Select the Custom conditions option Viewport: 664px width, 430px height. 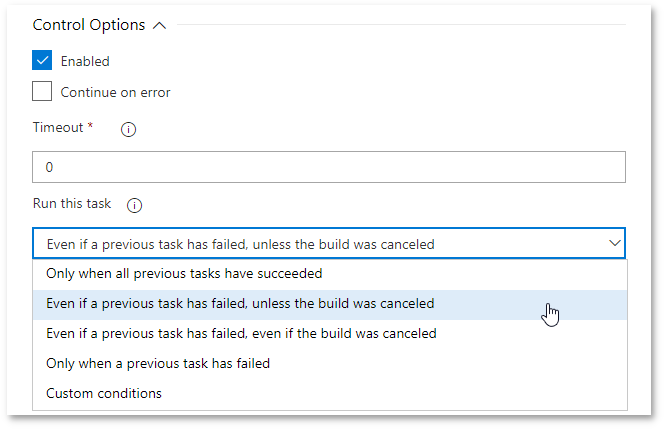[x=104, y=393]
